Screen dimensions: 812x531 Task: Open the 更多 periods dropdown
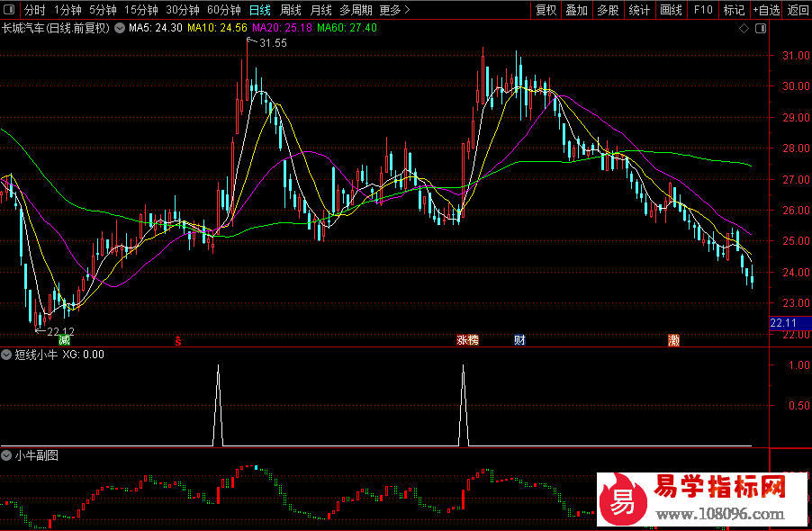[x=394, y=10]
